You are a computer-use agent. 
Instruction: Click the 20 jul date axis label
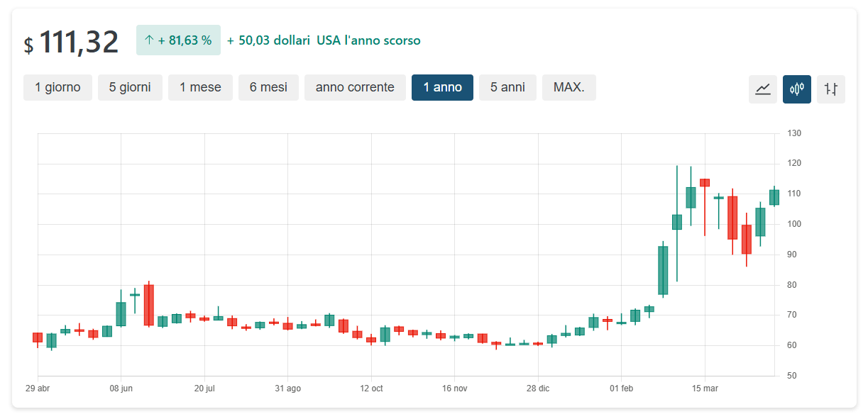tap(204, 389)
